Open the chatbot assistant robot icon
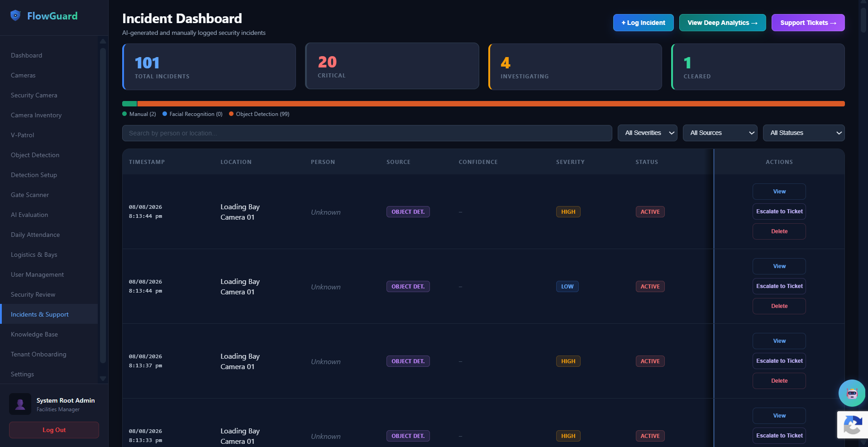The width and height of the screenshot is (868, 447). point(852,393)
